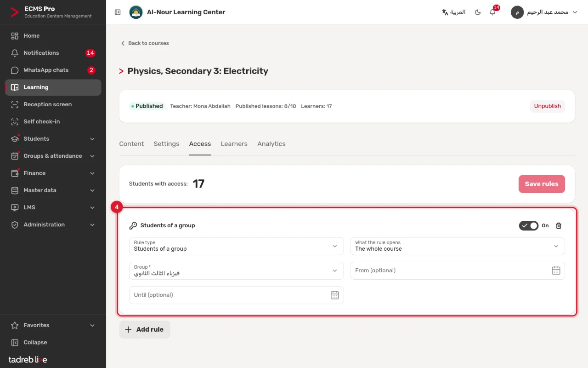This screenshot has width=588, height=368.
Task: Click the Add rule button
Action: click(x=145, y=330)
